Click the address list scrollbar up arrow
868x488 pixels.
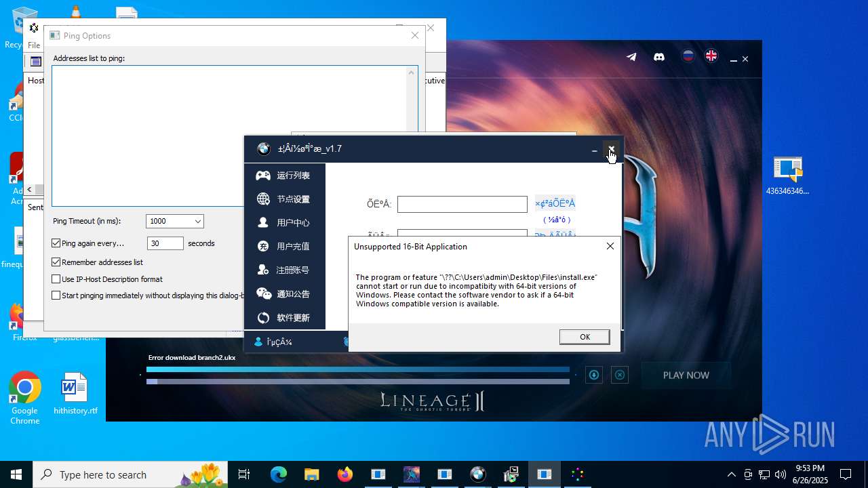point(412,73)
